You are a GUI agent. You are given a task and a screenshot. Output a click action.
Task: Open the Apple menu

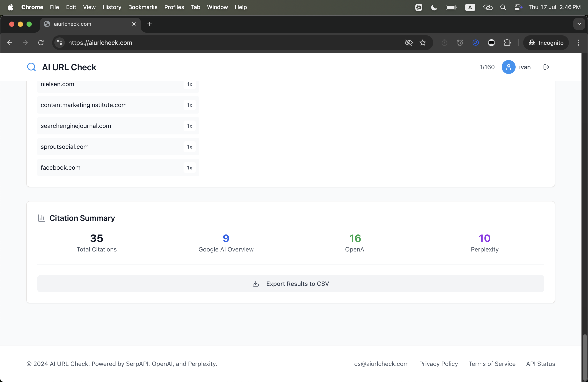tap(10, 7)
